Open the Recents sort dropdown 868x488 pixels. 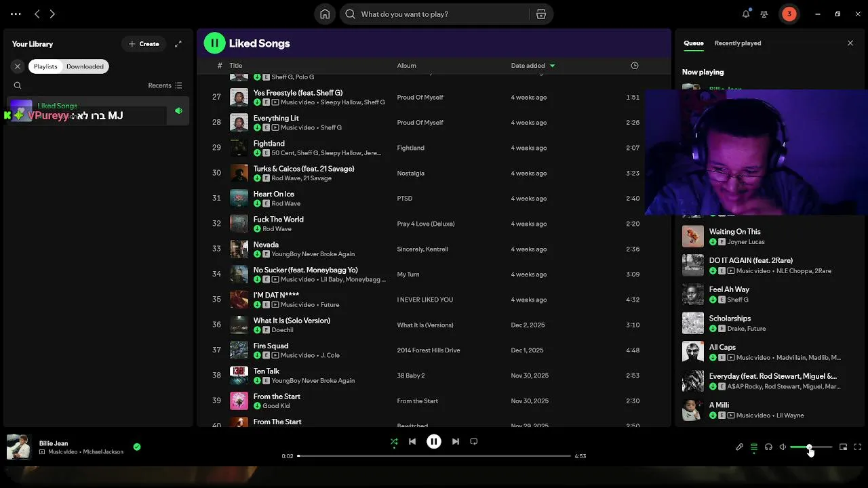(x=165, y=85)
